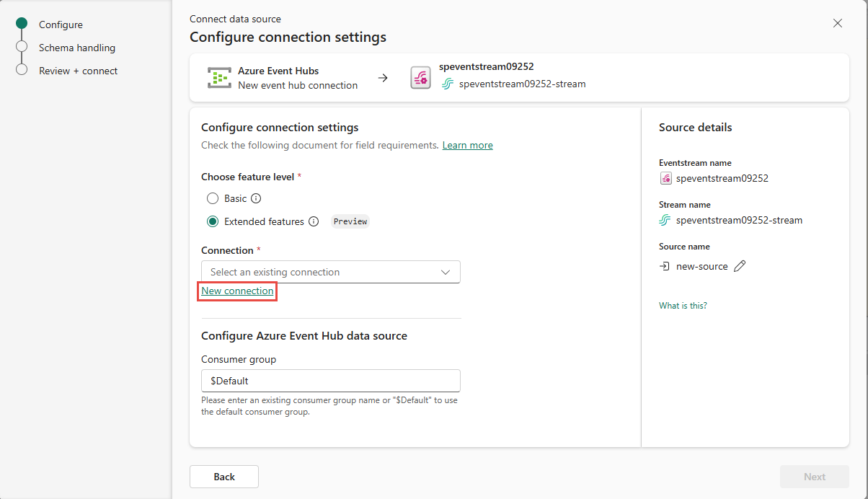Click the Consumer group input field
Image resolution: width=868 pixels, height=499 pixels.
(330, 381)
